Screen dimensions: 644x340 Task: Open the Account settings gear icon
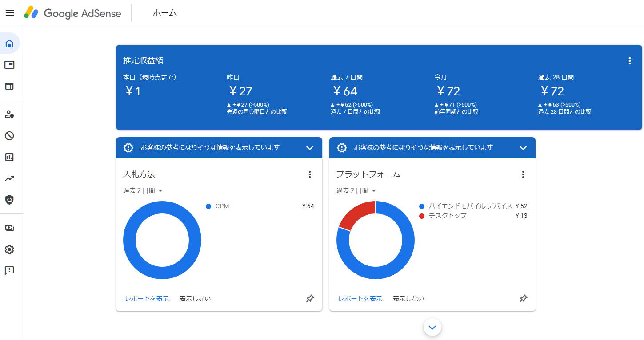[x=9, y=249]
